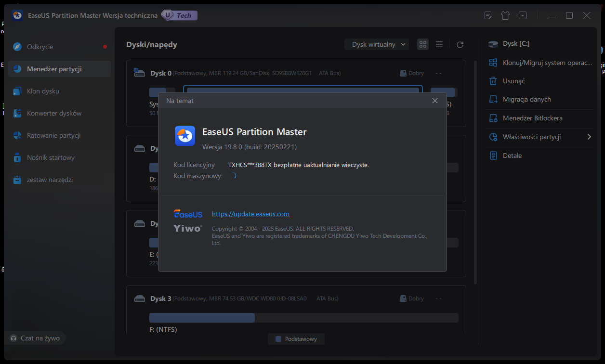Click the Bitlocker lock icon
605x364 pixels.
(493, 118)
